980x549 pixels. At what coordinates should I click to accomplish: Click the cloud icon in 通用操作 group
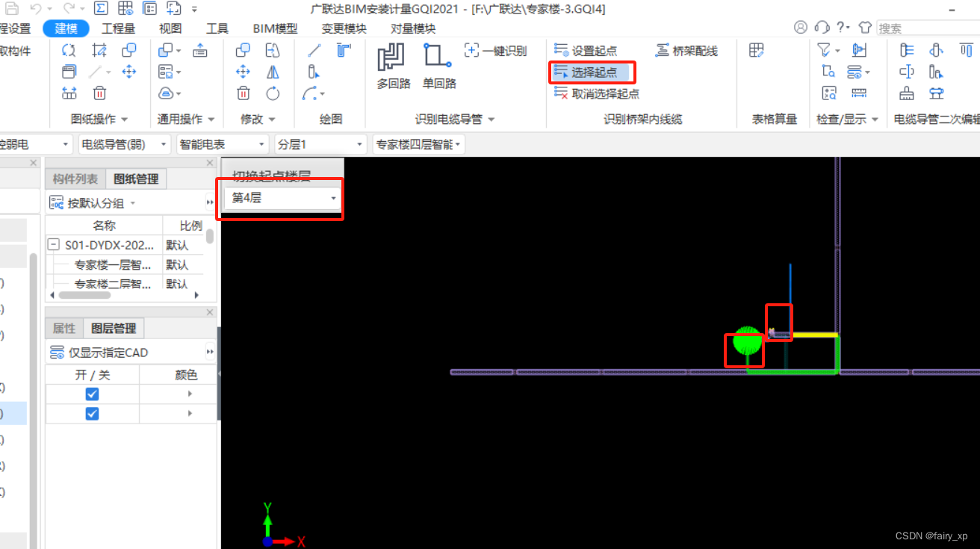tap(166, 93)
